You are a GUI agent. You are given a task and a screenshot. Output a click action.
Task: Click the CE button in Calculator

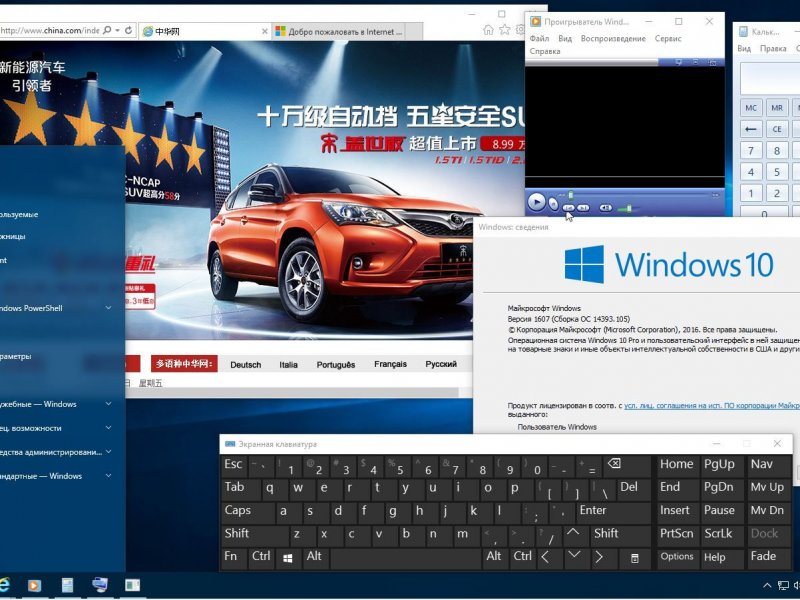click(777, 129)
